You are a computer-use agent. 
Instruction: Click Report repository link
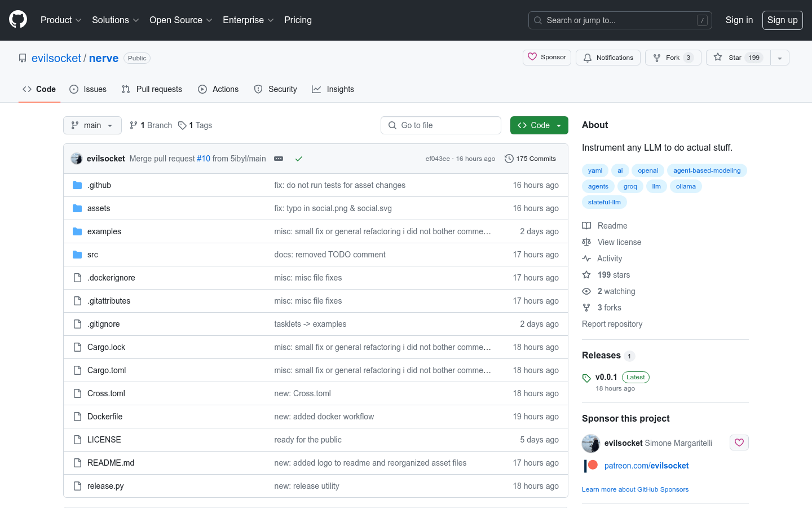tap(612, 324)
